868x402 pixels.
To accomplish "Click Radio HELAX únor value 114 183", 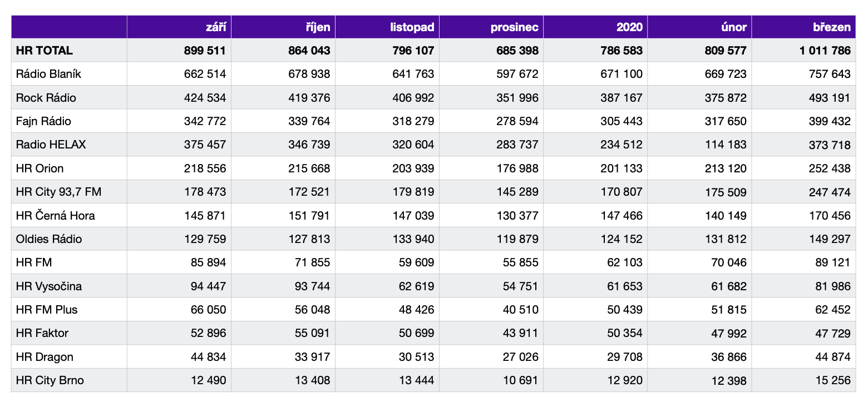I will point(726,145).
